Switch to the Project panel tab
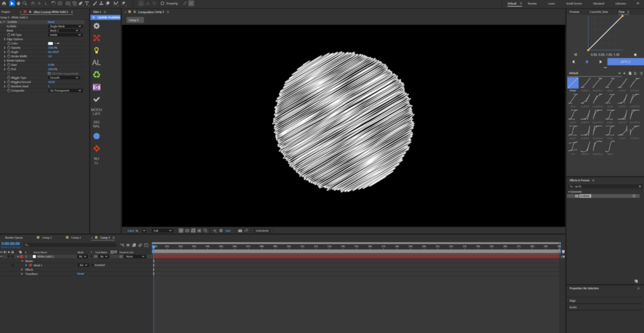Viewport: 644px width, 333px height. click(5, 12)
